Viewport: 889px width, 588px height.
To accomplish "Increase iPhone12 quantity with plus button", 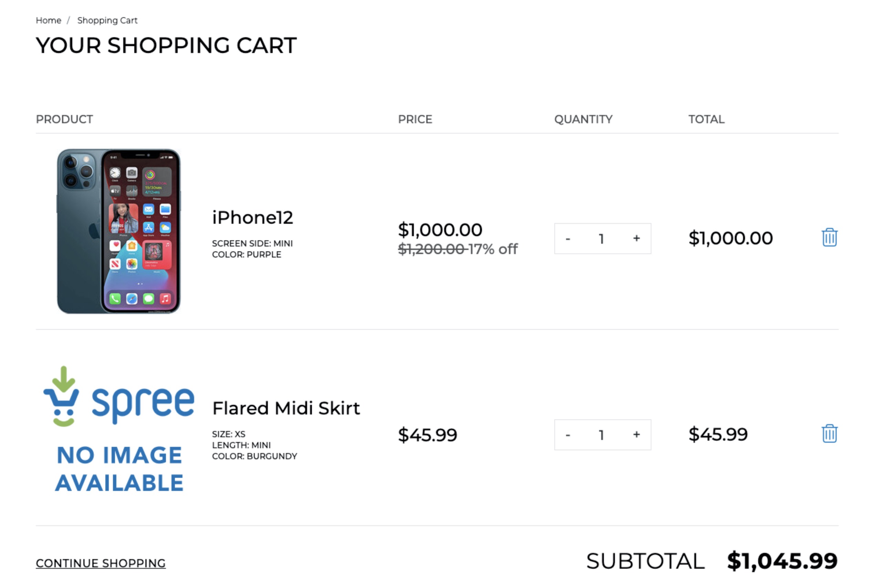I will (x=636, y=238).
